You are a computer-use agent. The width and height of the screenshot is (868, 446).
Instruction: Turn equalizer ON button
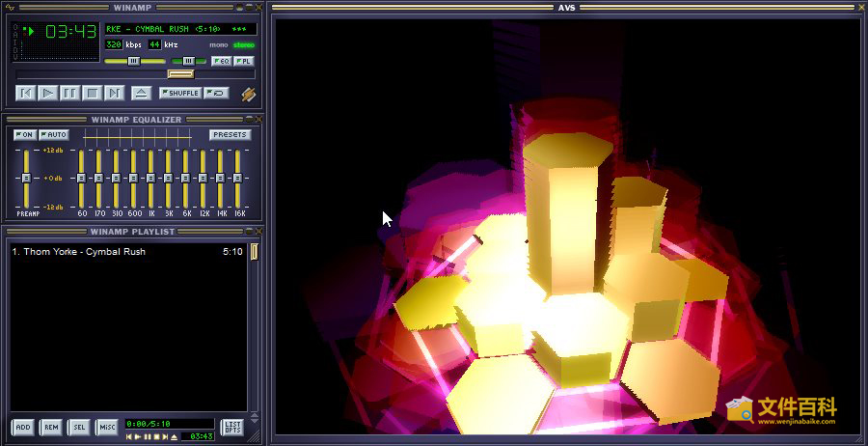(24, 134)
